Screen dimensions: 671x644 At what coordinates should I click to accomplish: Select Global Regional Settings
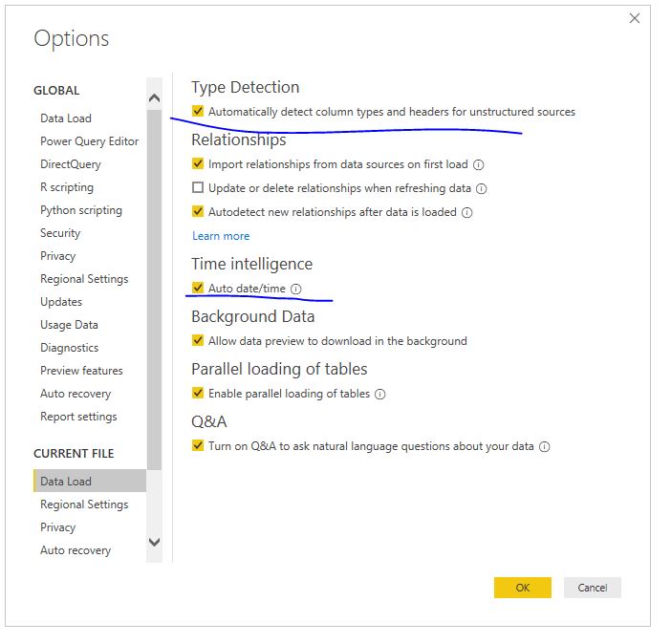[84, 279]
